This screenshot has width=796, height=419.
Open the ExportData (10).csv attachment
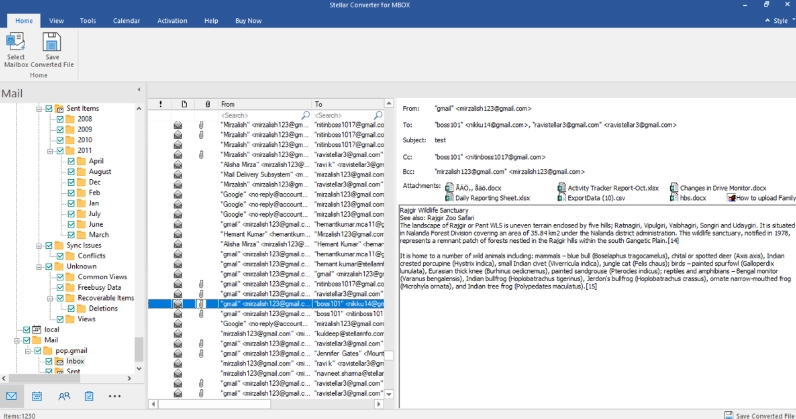591,198
